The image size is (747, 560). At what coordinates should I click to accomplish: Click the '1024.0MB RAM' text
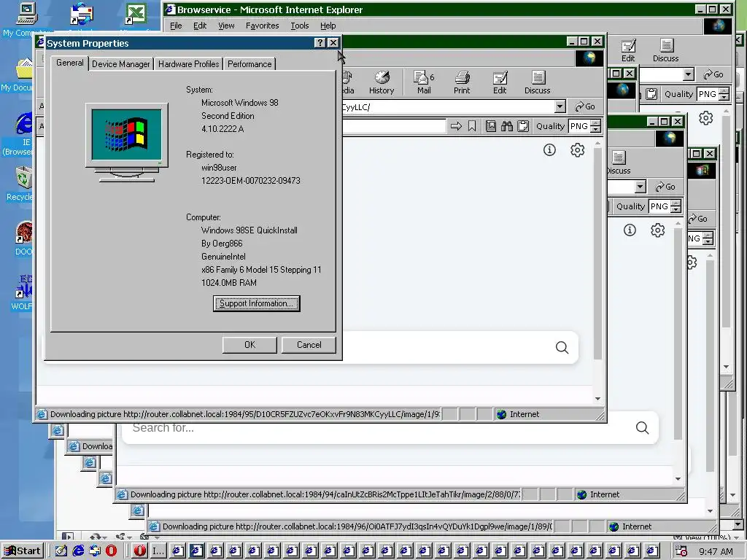point(228,283)
